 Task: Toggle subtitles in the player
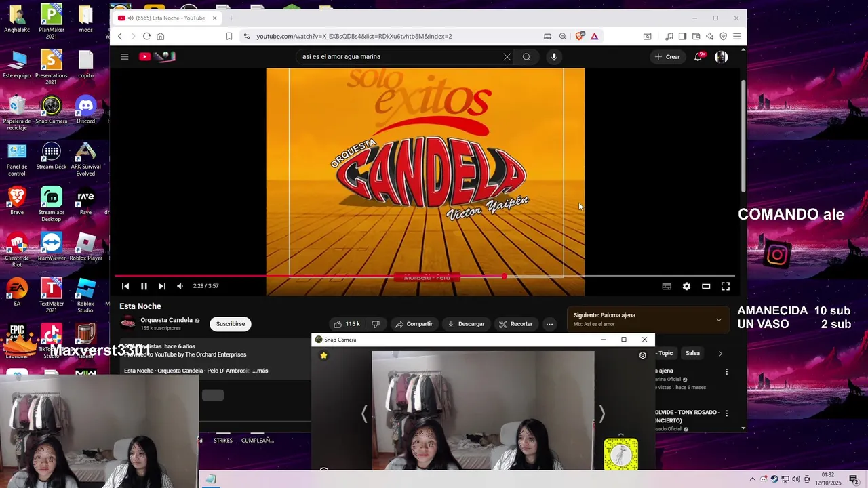667,287
